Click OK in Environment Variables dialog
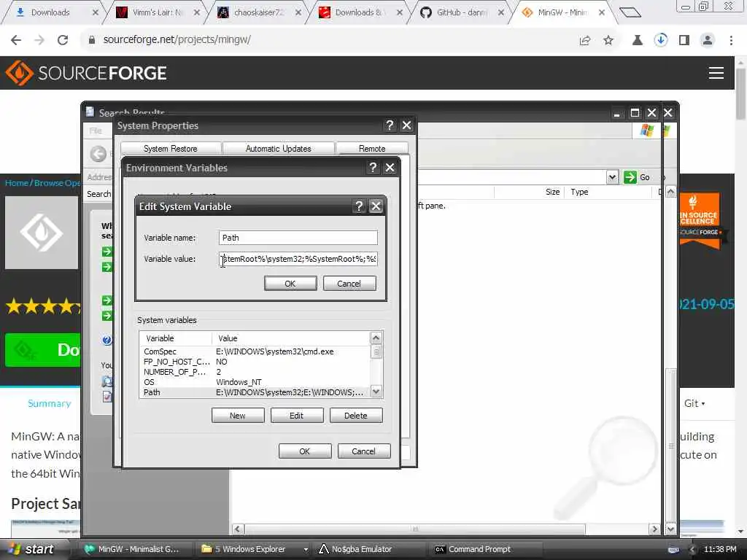 [x=305, y=451]
